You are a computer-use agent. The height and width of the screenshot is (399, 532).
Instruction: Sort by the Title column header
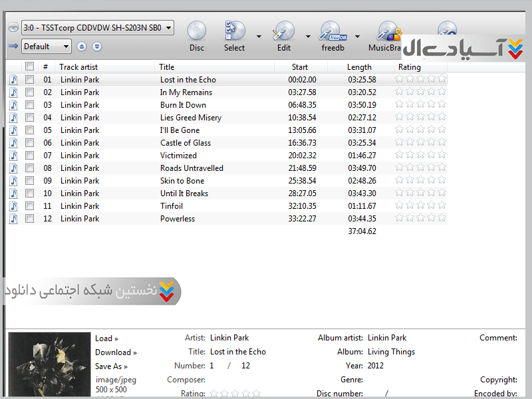(167, 66)
